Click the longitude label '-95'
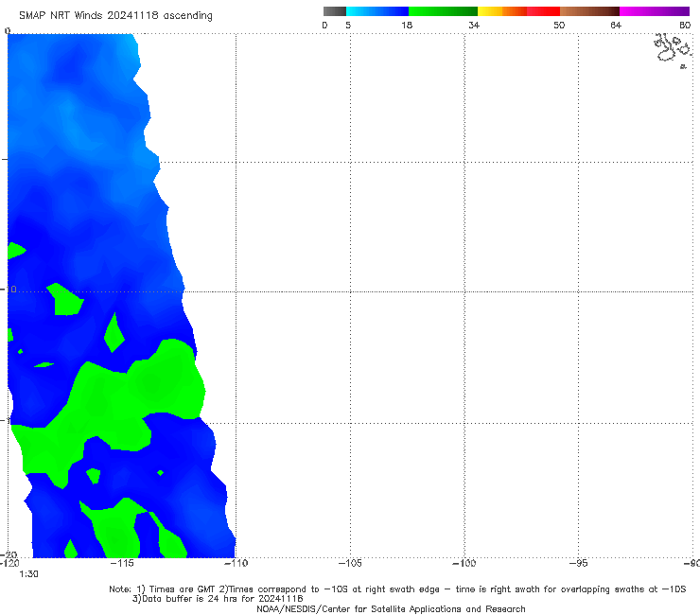The width and height of the screenshot is (700, 615). tap(579, 563)
